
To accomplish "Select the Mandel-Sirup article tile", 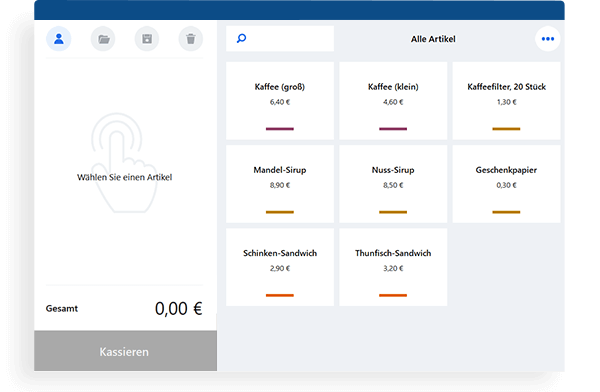I will click(x=280, y=184).
